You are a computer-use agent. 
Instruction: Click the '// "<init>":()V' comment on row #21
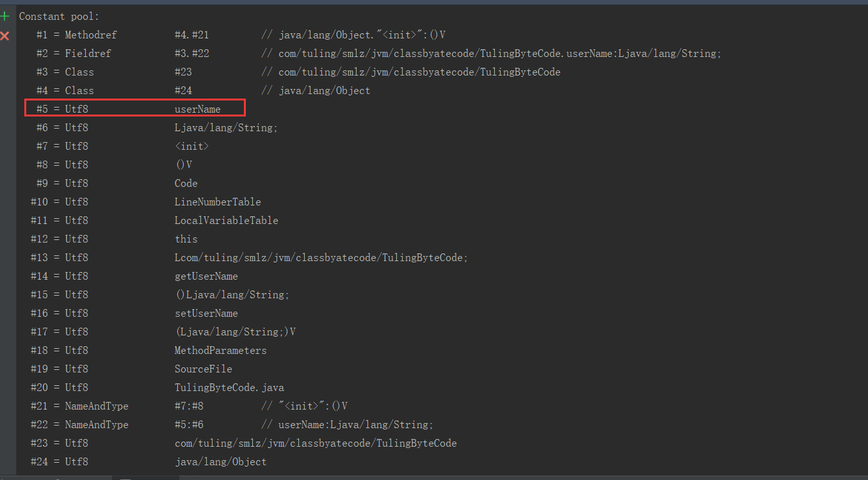tap(305, 406)
